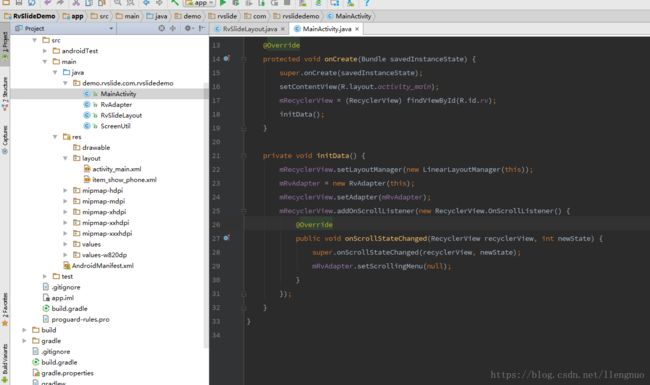The height and width of the screenshot is (385, 650).
Task: Open the Favorites tool window sidebar
Action: (5, 310)
